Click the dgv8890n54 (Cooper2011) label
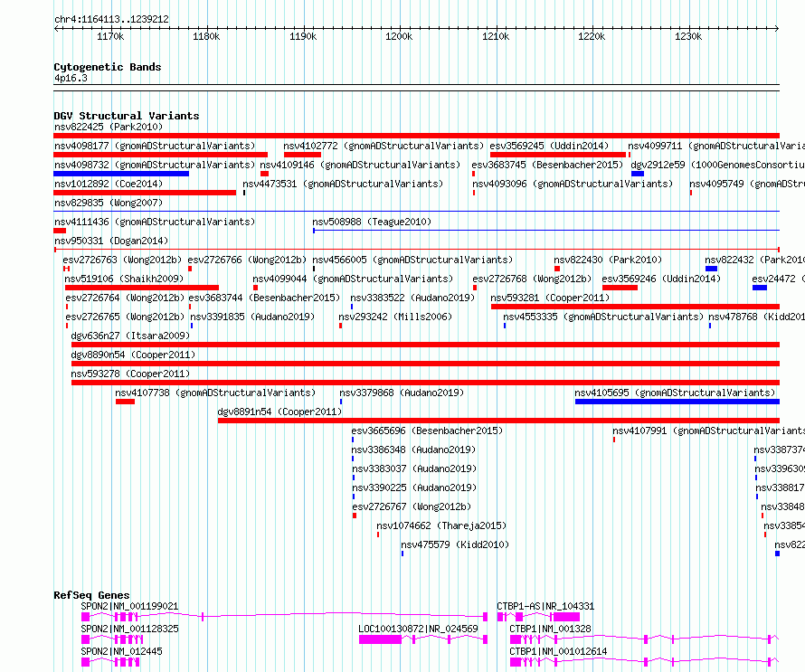 [133, 355]
